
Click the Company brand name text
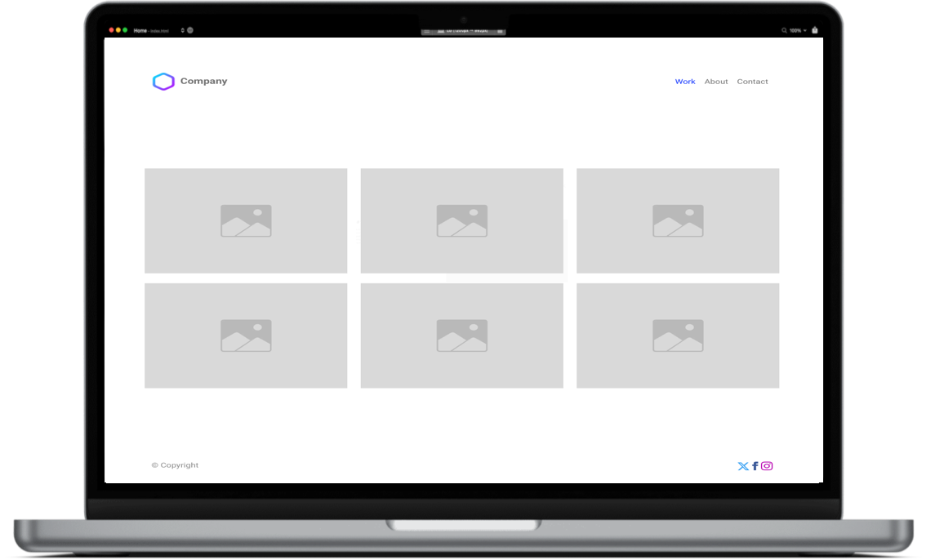click(203, 81)
